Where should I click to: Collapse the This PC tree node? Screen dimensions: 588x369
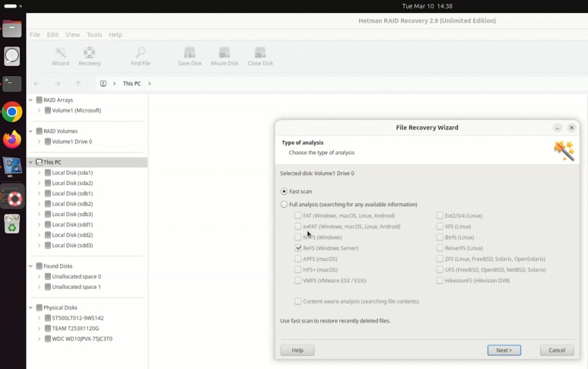point(30,162)
